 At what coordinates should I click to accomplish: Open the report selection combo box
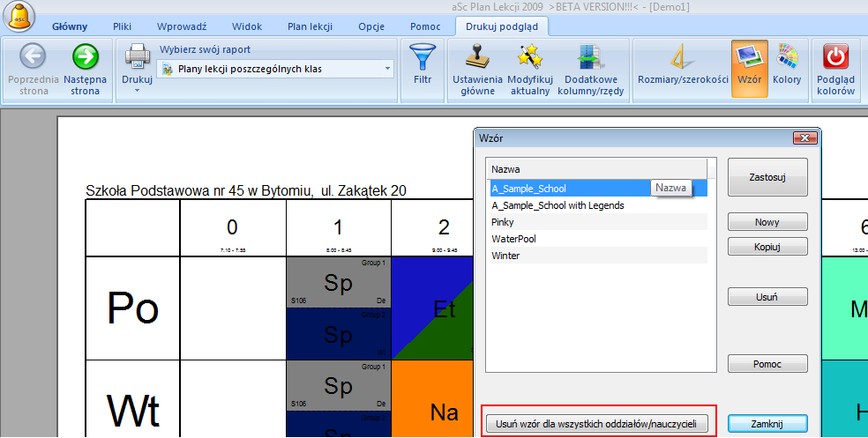tap(275, 68)
